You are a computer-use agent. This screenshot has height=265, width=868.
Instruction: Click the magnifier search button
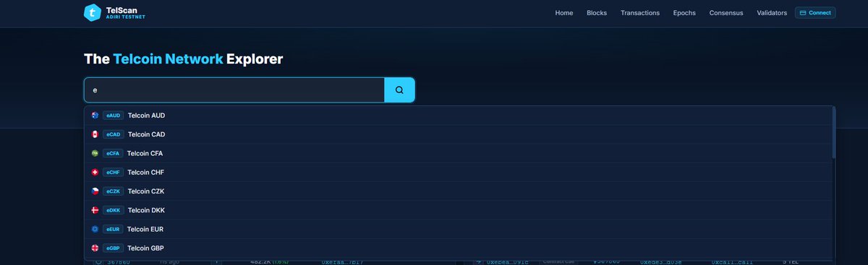pos(399,90)
